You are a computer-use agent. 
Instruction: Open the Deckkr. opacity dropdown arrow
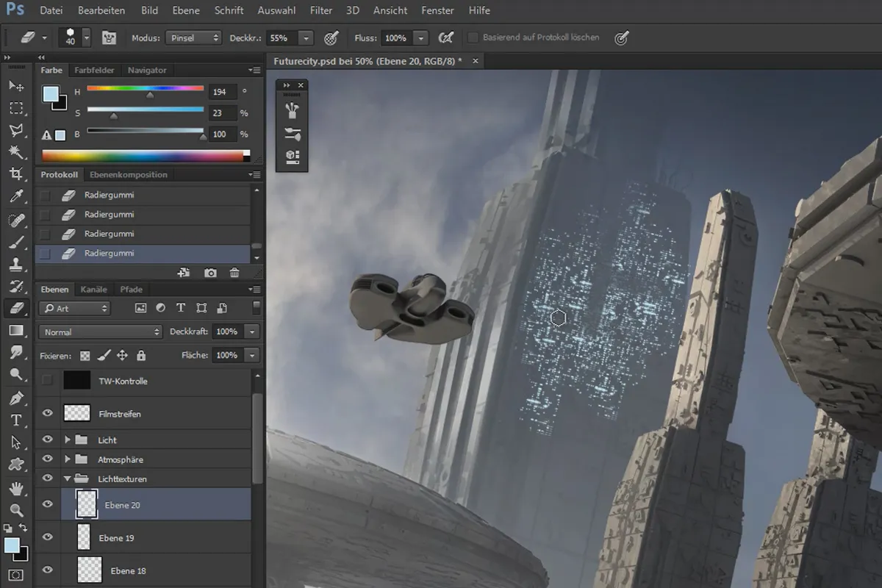tap(306, 37)
